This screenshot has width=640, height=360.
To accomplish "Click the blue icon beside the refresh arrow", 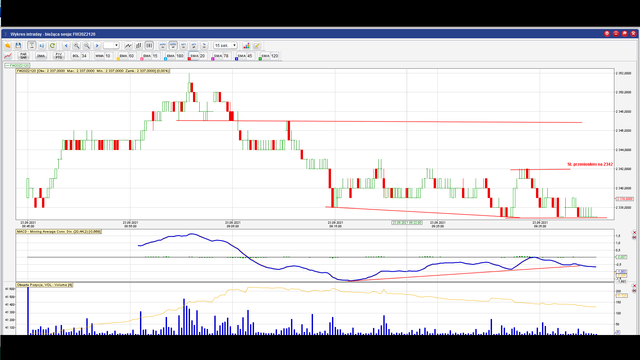I will coord(42,45).
